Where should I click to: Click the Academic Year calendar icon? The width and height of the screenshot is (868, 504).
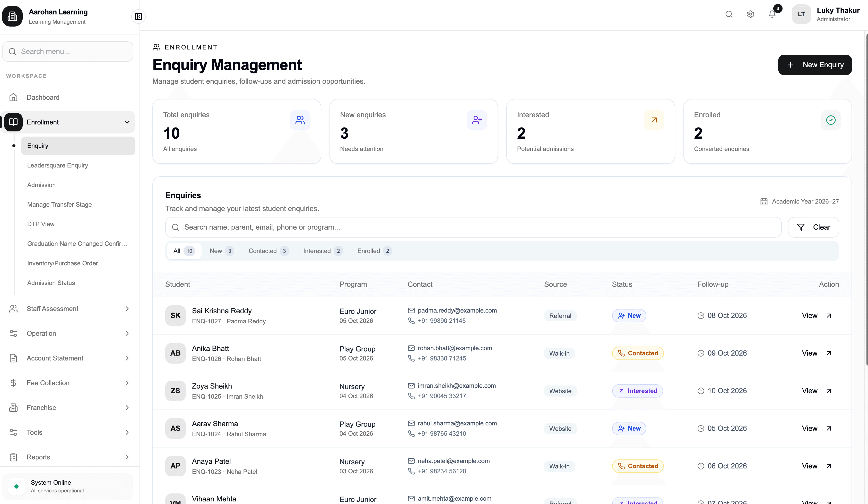click(x=764, y=201)
